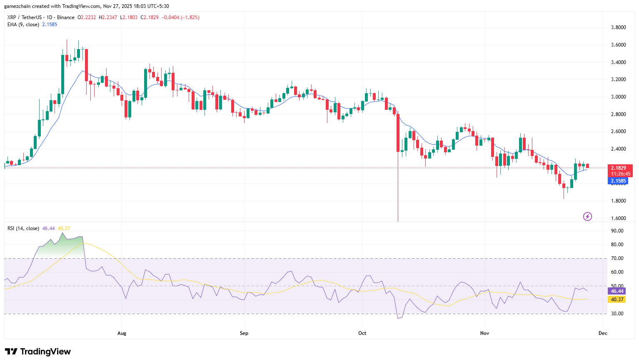Screen dimensions: 639x364
Task: Click the Dec marker on time axis
Action: 603,333
